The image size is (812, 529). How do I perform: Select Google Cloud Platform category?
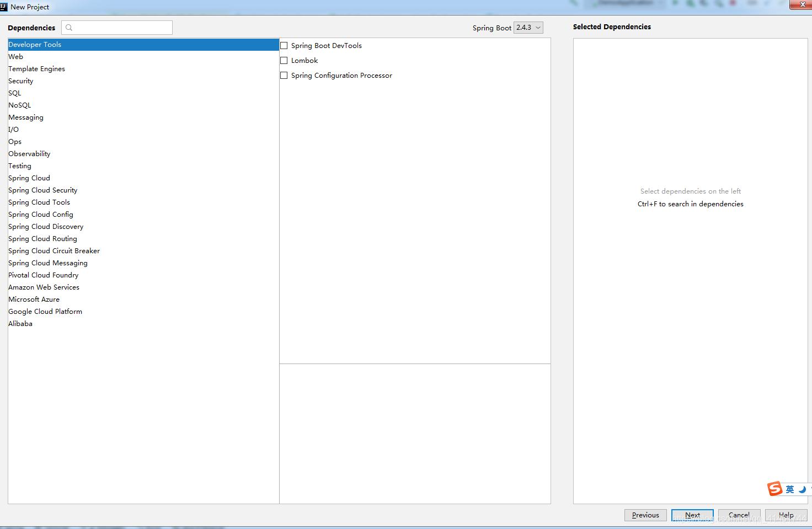pos(143,312)
